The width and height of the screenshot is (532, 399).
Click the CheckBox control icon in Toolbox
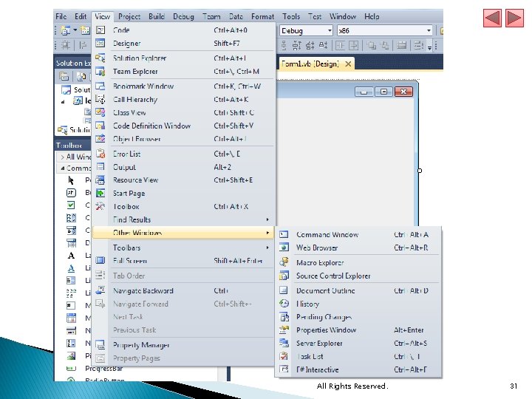[x=71, y=205]
